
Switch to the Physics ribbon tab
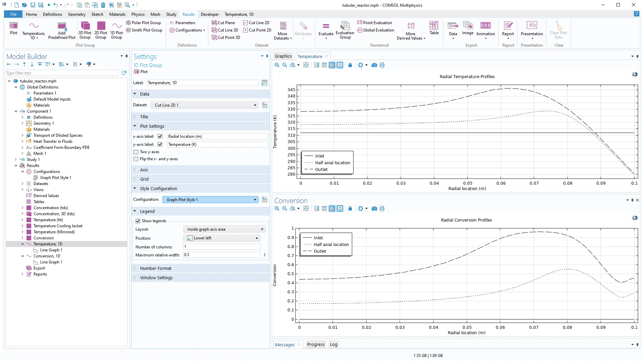click(138, 14)
